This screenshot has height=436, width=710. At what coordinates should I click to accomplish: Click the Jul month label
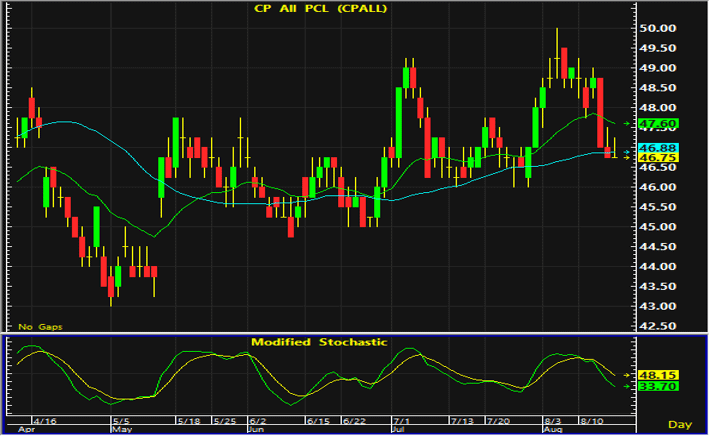click(398, 429)
